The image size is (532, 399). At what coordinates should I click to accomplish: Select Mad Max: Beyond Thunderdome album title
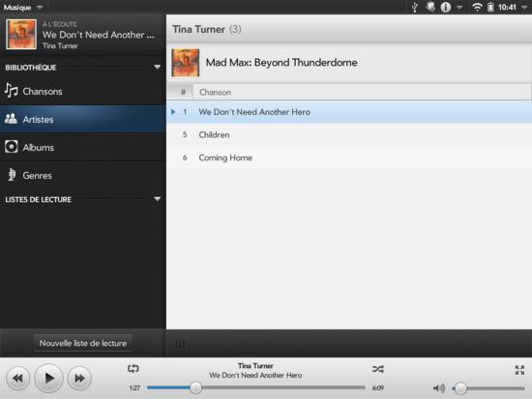tap(281, 63)
